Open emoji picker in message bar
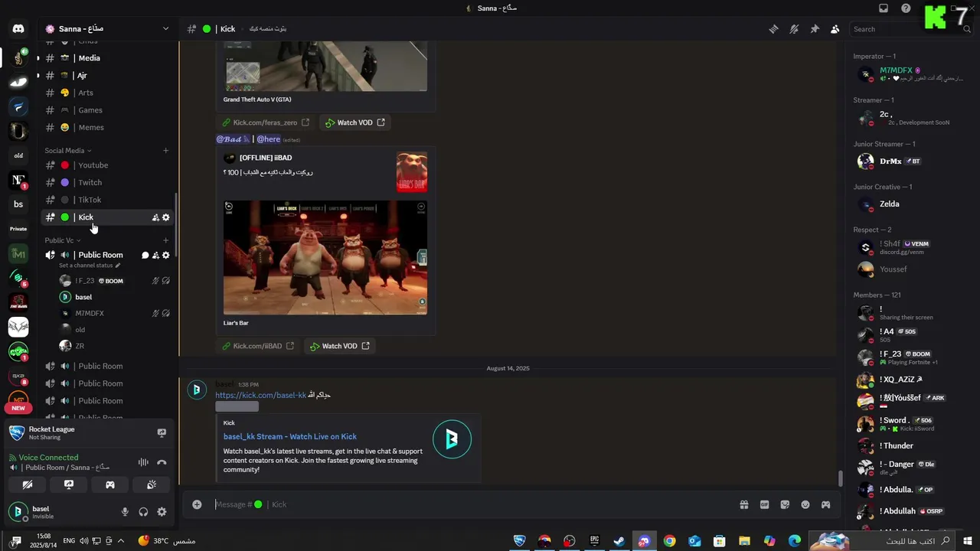The width and height of the screenshot is (980, 551). (x=805, y=504)
